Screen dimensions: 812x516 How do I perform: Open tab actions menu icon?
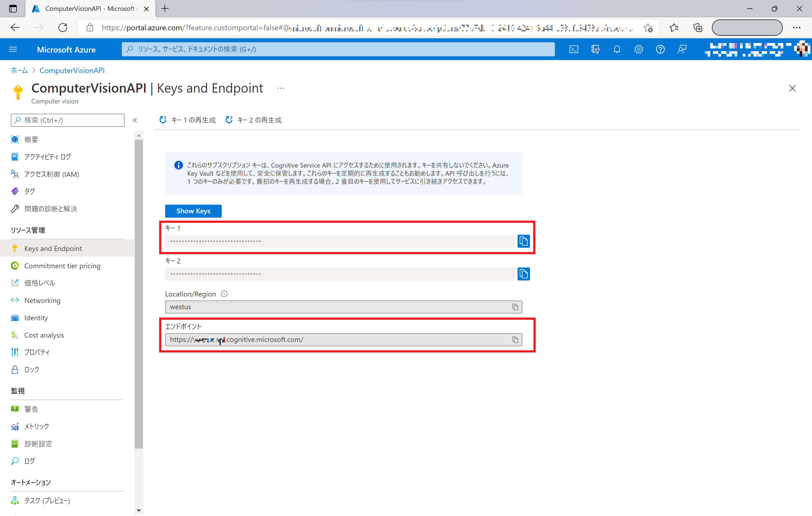13,9
